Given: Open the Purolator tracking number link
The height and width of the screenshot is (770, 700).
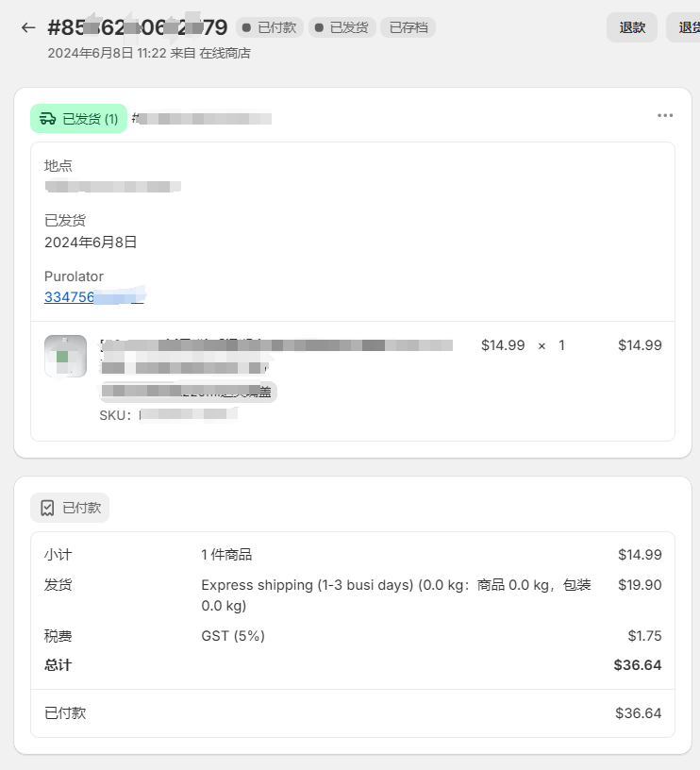Looking at the screenshot, I should [x=93, y=297].
